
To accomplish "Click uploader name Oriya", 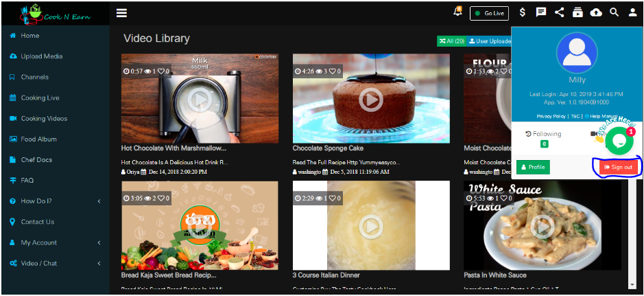I will 132,172.
